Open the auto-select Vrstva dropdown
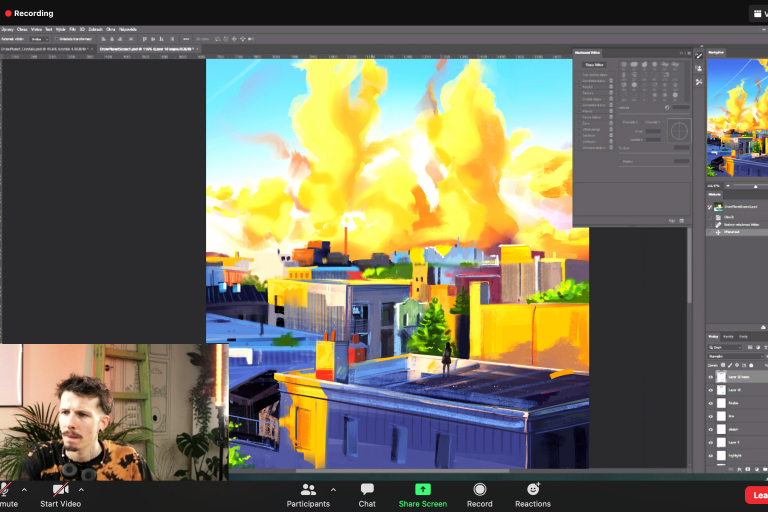Screen dimensions: 768x512 tap(39, 39)
